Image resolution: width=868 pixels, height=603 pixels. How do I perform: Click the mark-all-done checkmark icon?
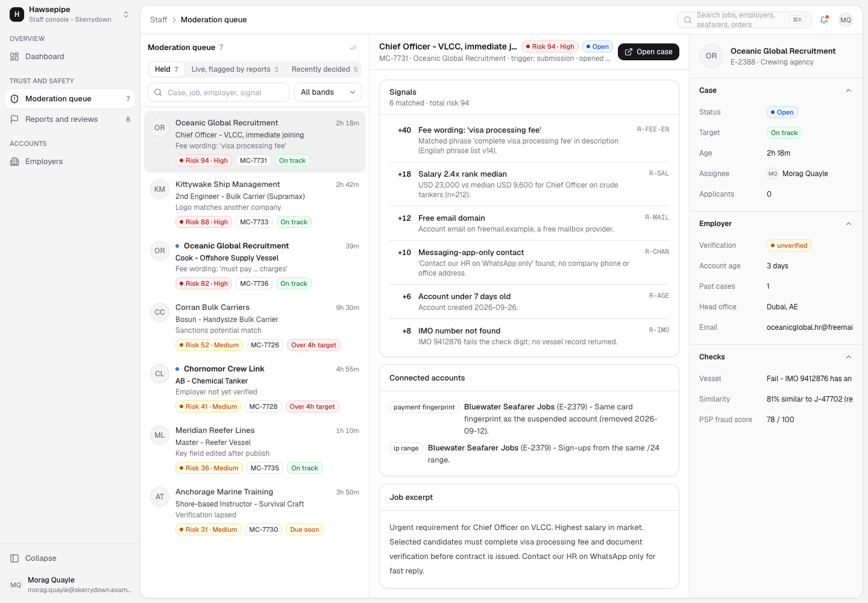[353, 48]
